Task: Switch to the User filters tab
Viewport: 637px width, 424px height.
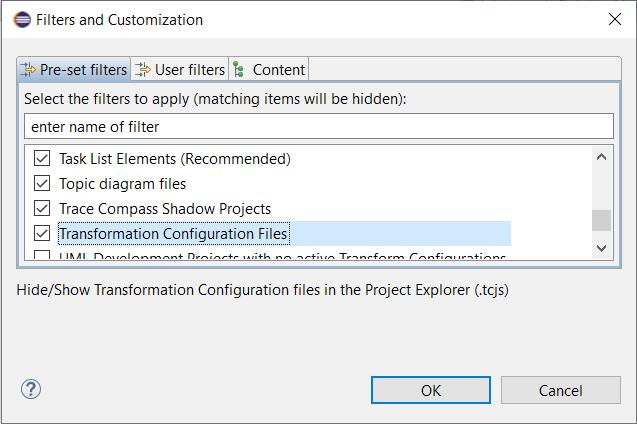Action: coord(180,69)
